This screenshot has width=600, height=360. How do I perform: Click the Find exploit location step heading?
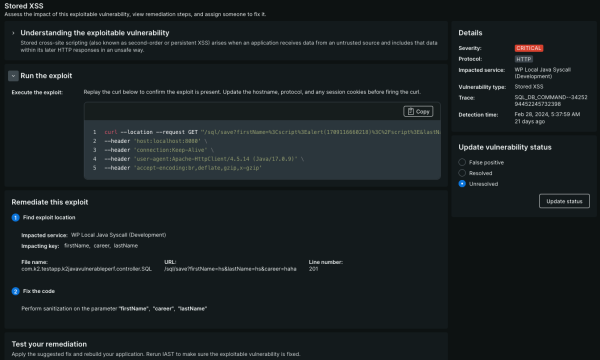[49, 217]
